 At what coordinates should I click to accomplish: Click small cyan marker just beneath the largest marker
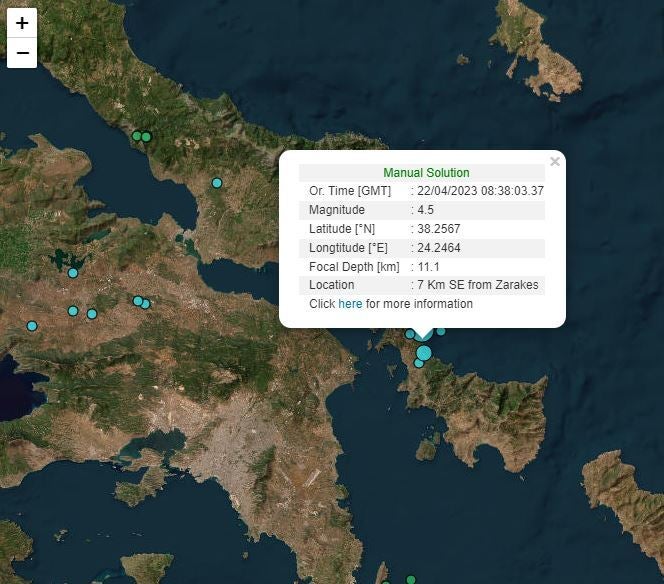click(x=419, y=363)
